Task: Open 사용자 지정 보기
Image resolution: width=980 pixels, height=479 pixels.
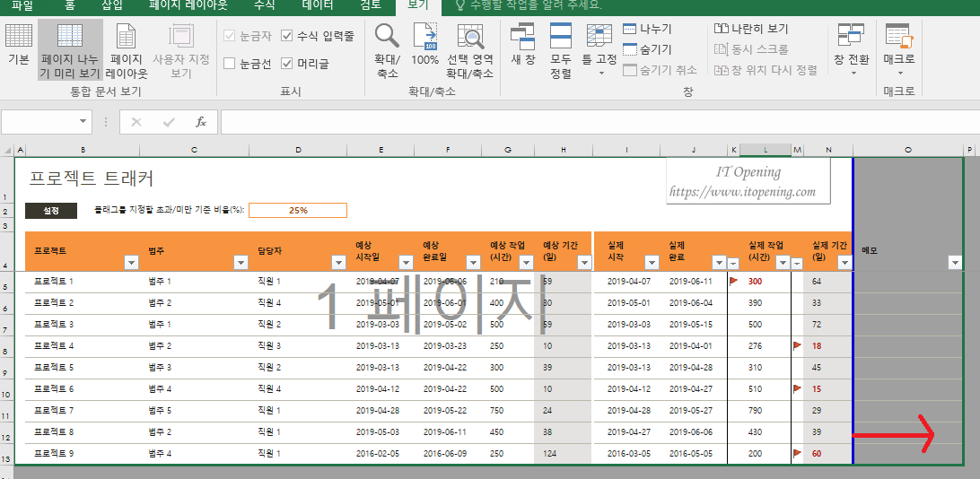Action: click(x=181, y=50)
